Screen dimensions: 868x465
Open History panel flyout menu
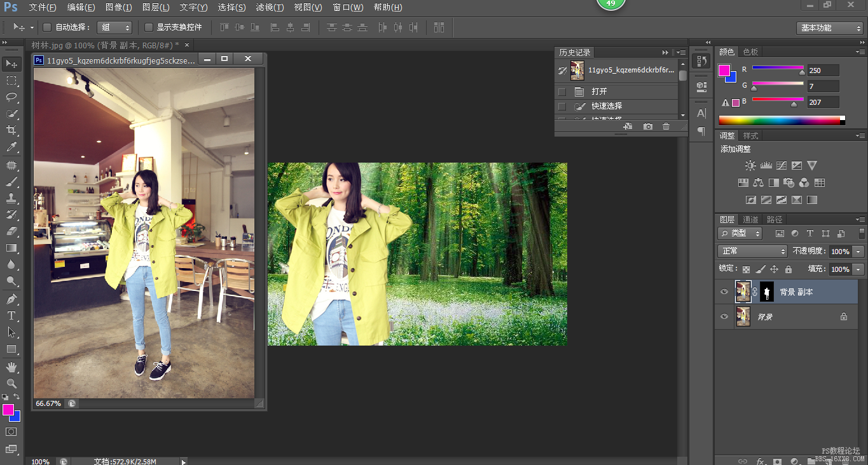(681, 52)
